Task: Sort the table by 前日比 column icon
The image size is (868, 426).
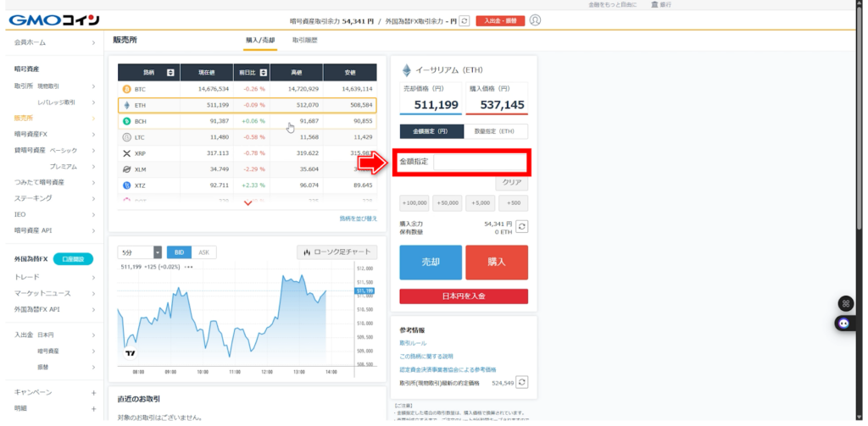Action: pyautogui.click(x=263, y=72)
